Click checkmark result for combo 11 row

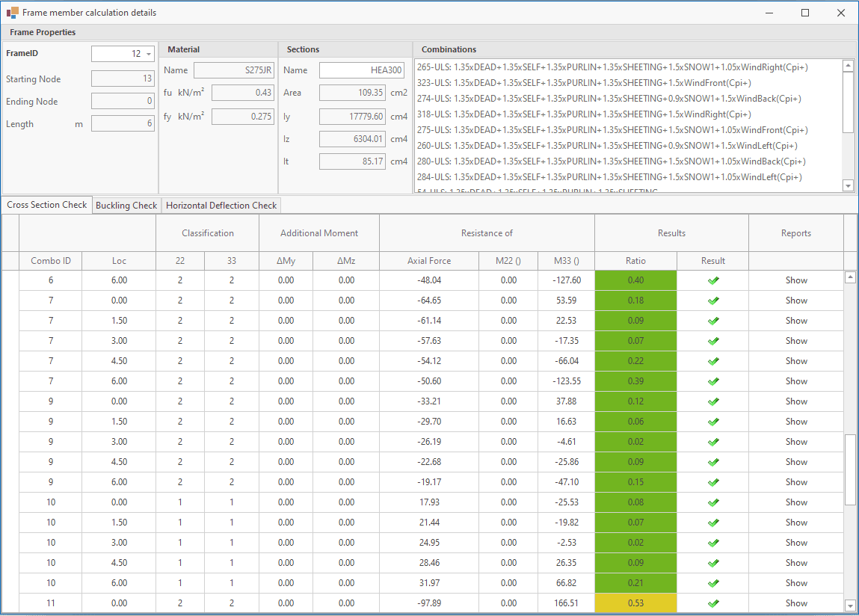(x=713, y=603)
